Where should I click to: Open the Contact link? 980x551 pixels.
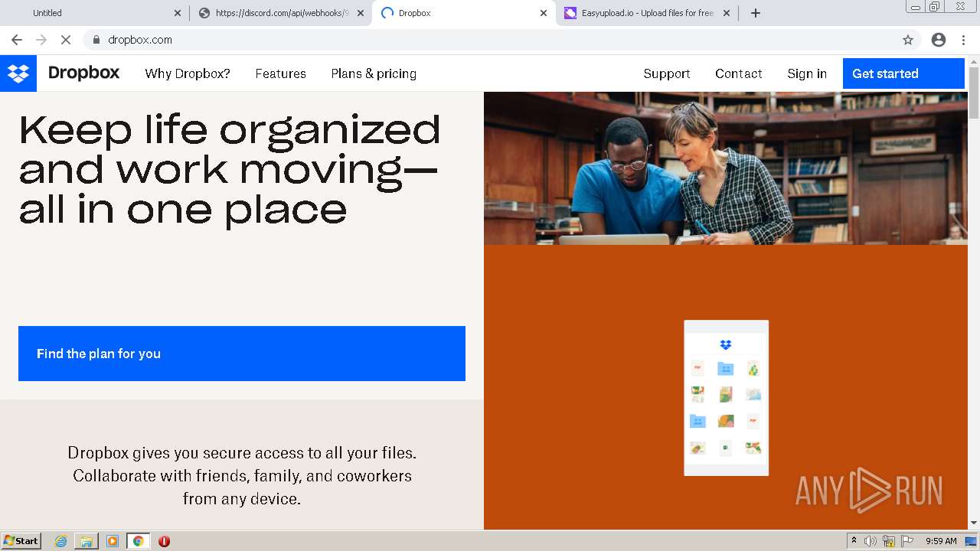tap(739, 73)
